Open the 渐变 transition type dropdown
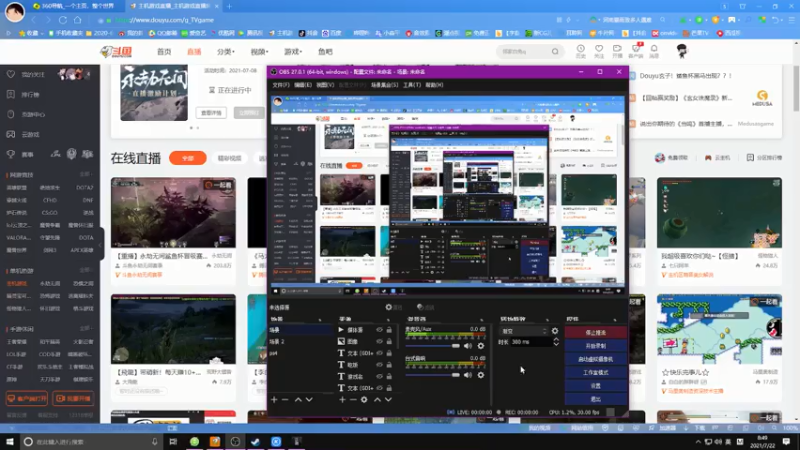The height and width of the screenshot is (450, 800). (523, 331)
